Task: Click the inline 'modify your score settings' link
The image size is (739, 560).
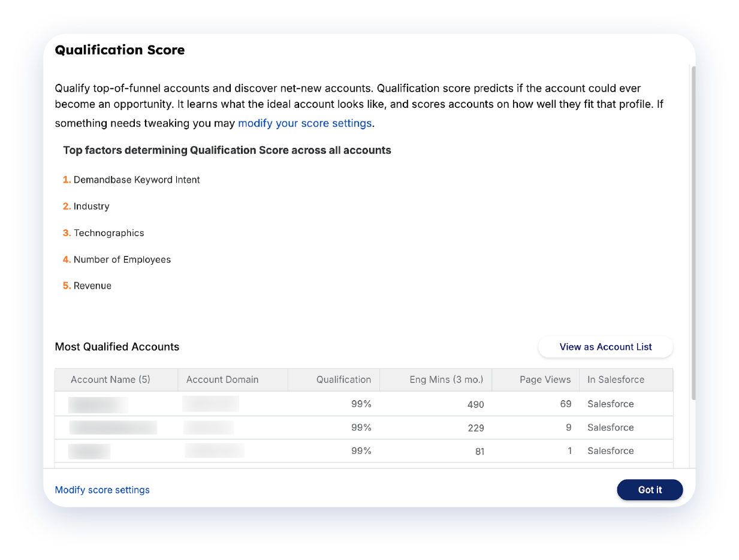Action: (x=305, y=123)
